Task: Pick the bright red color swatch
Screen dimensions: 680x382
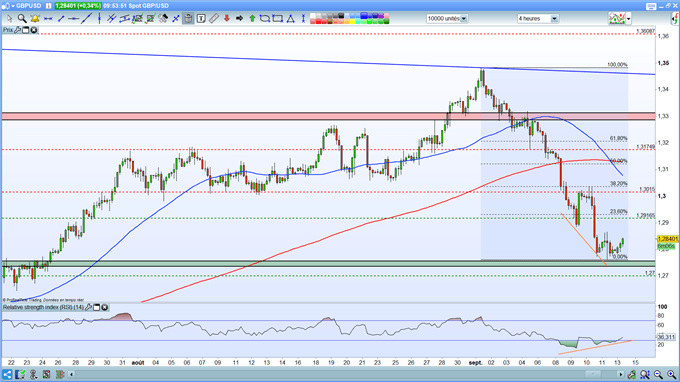Action: pyautogui.click(x=318, y=21)
